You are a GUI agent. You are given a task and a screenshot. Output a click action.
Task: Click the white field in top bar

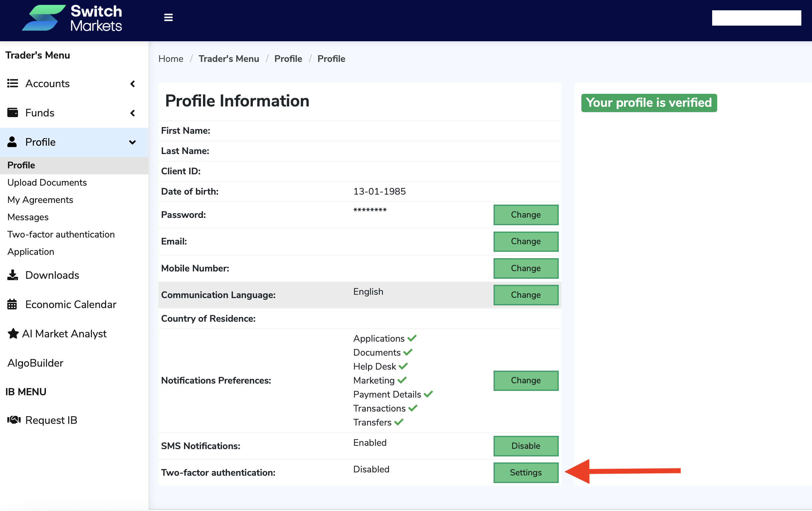(x=756, y=18)
